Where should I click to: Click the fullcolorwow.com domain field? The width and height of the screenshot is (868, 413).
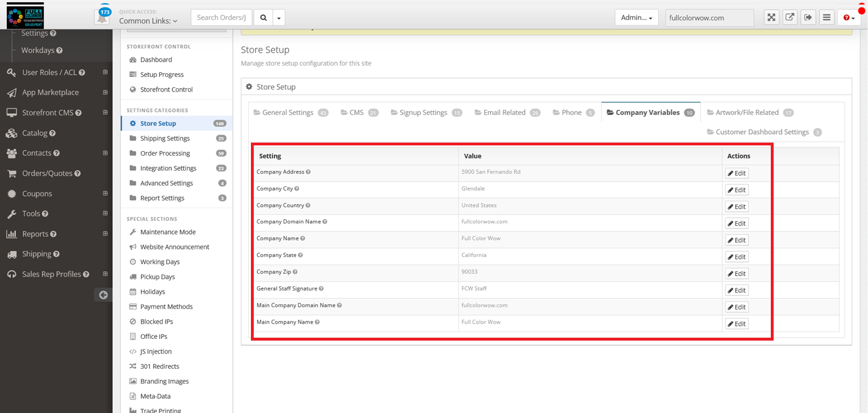710,18
